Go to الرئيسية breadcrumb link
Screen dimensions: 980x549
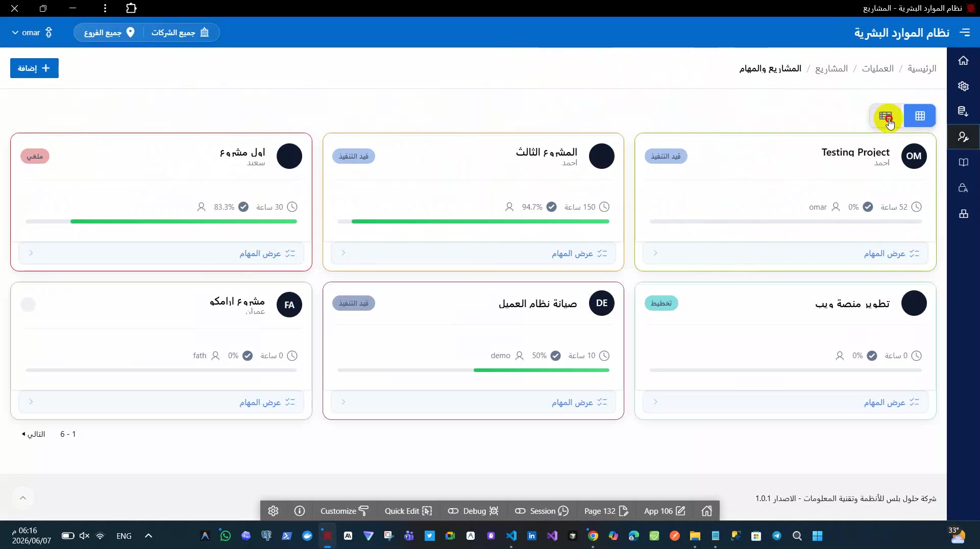pos(922,68)
